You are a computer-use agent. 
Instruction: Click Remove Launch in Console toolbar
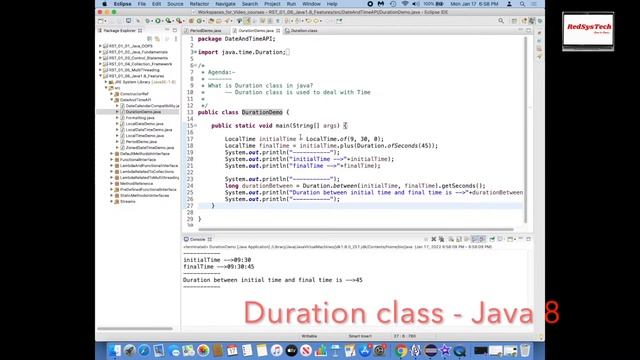click(433, 239)
